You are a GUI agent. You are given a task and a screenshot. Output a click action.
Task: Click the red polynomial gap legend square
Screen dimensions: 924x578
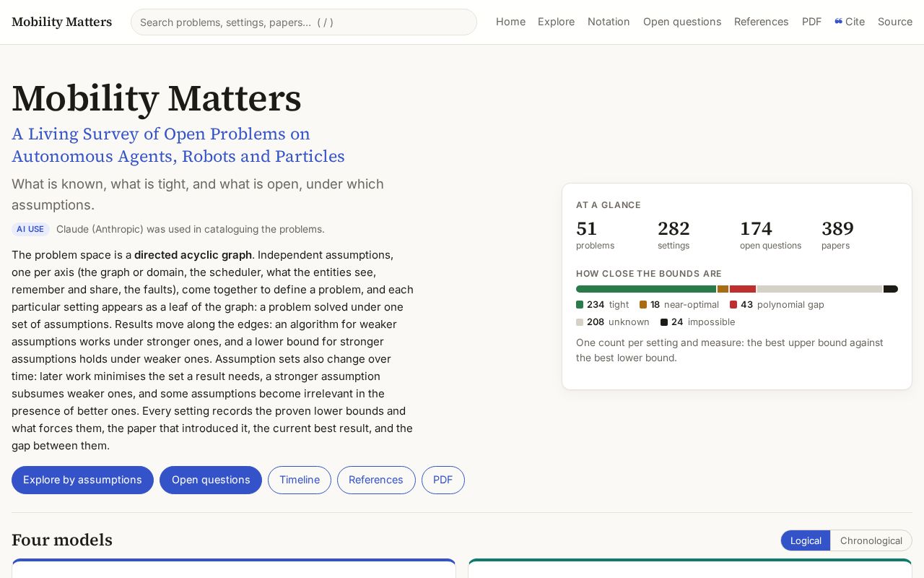[733, 305]
